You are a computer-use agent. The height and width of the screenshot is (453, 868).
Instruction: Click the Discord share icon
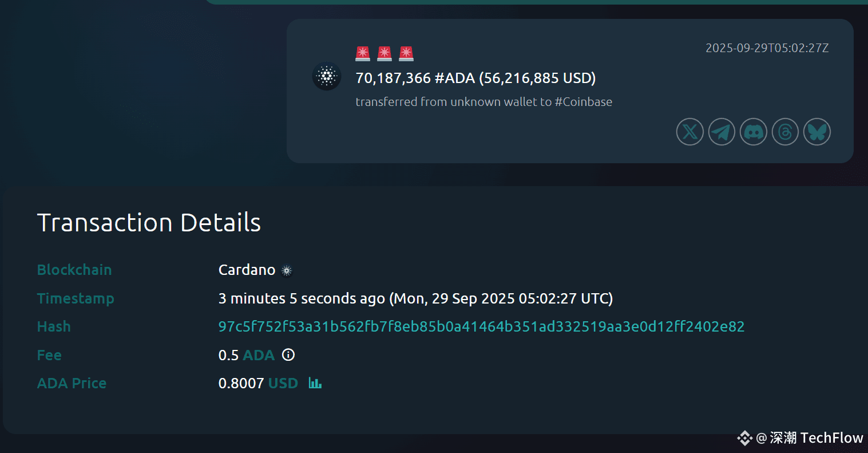click(x=754, y=132)
